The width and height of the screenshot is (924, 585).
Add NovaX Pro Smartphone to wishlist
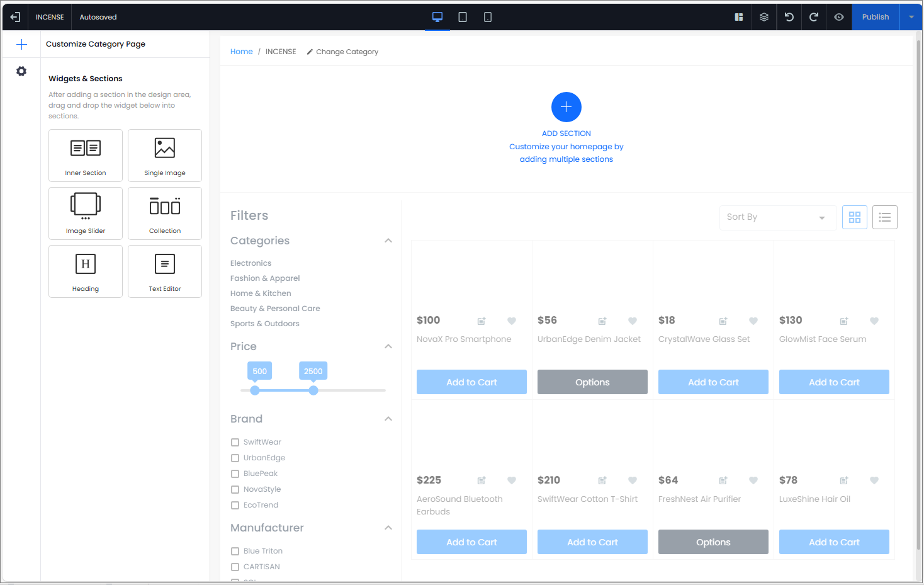click(512, 321)
